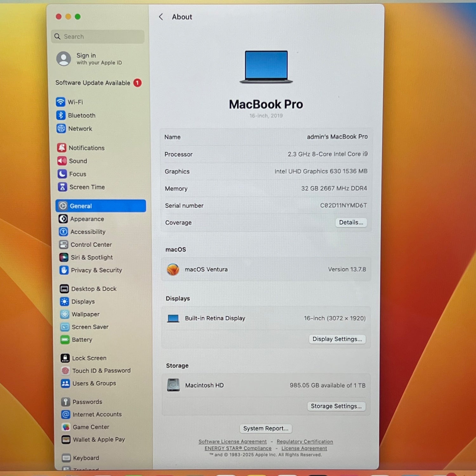Image resolution: width=476 pixels, height=476 pixels.
Task: Open the Accessibility icon
Action: 63,232
